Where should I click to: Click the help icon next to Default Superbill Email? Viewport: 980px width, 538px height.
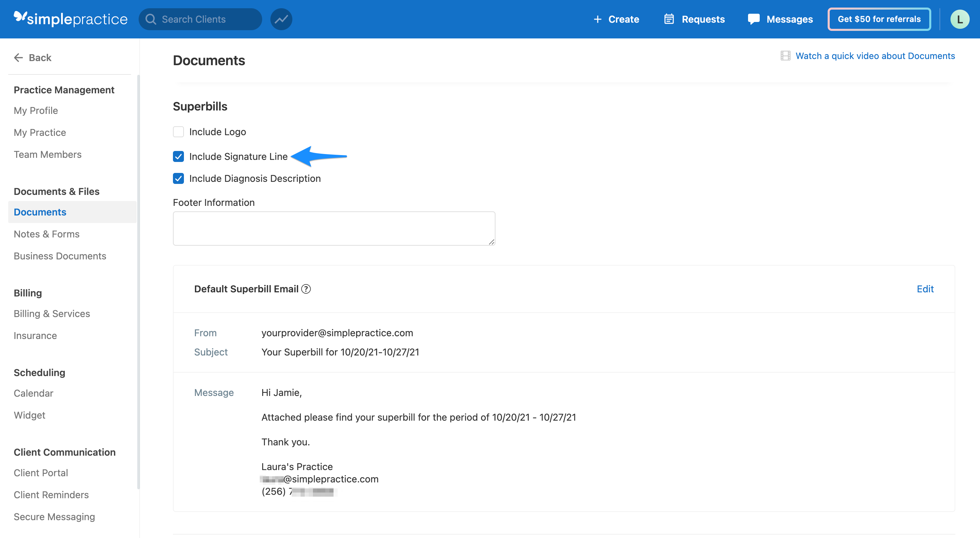point(306,289)
